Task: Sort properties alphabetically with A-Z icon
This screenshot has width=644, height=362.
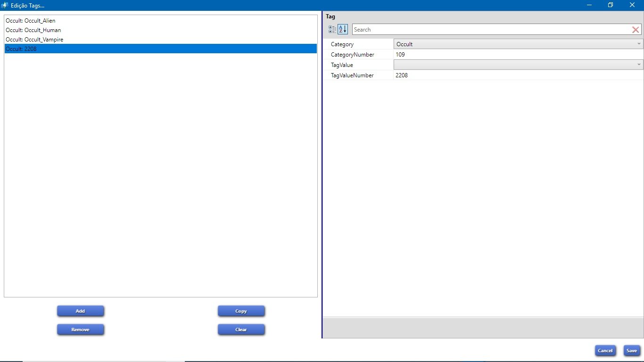Action: 343,29
